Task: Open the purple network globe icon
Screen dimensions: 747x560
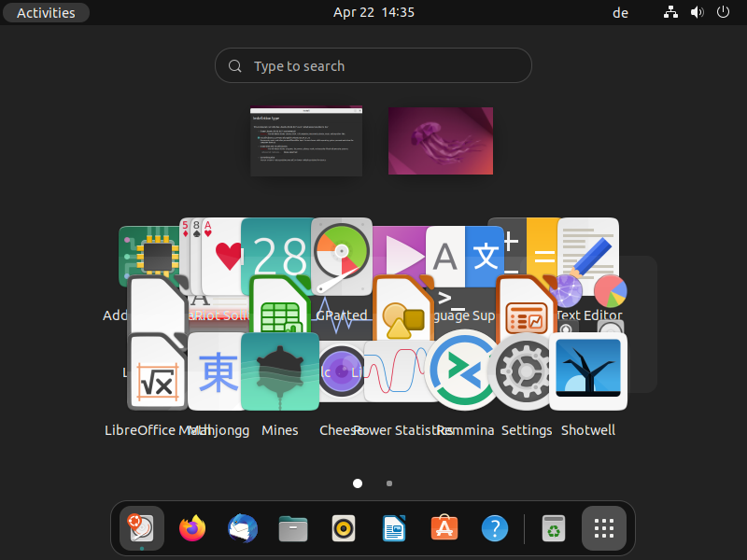Action: [x=567, y=290]
